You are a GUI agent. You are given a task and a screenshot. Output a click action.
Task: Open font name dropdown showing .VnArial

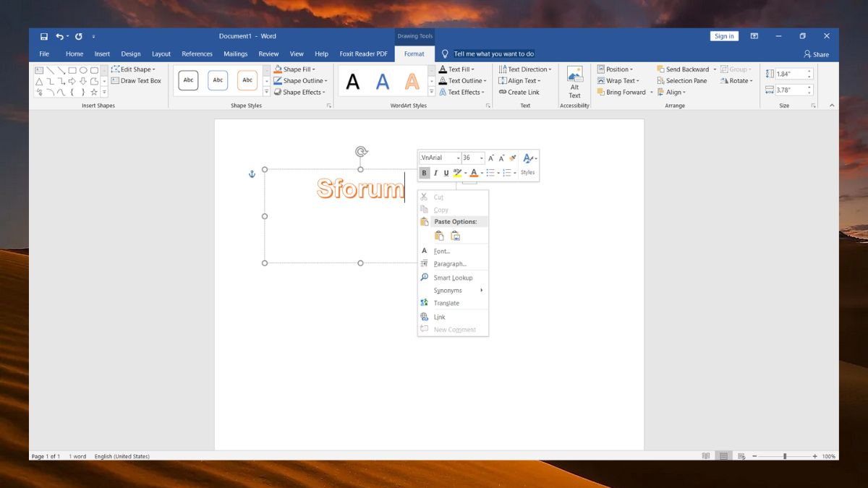[458, 158]
